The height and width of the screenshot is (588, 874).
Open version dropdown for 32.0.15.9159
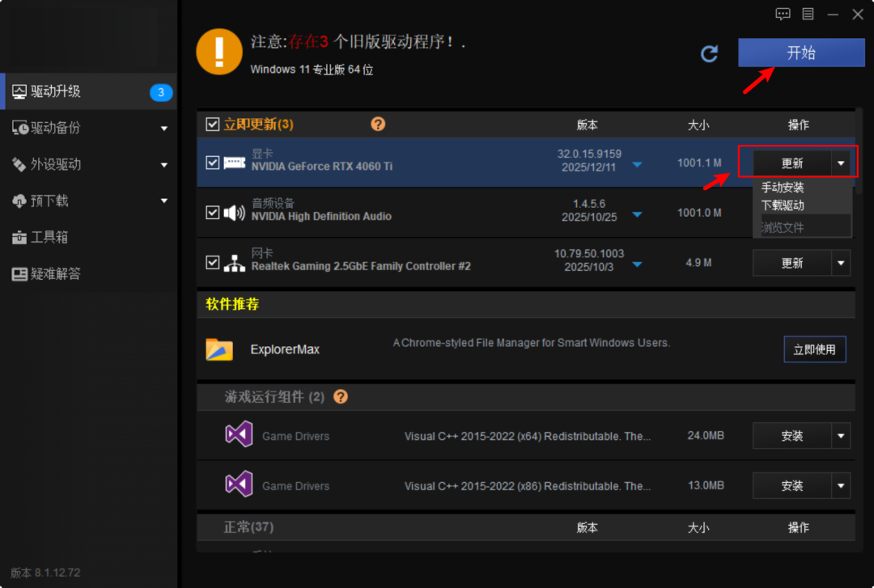[637, 164]
